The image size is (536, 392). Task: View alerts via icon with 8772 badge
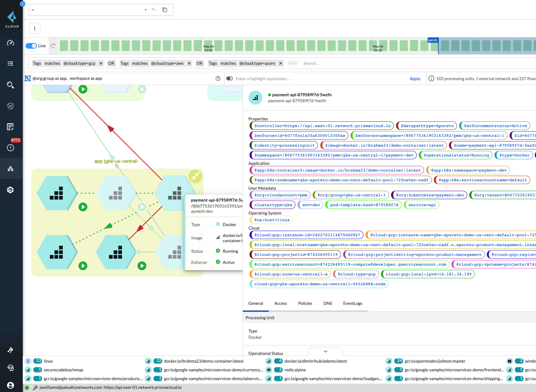coord(10,148)
